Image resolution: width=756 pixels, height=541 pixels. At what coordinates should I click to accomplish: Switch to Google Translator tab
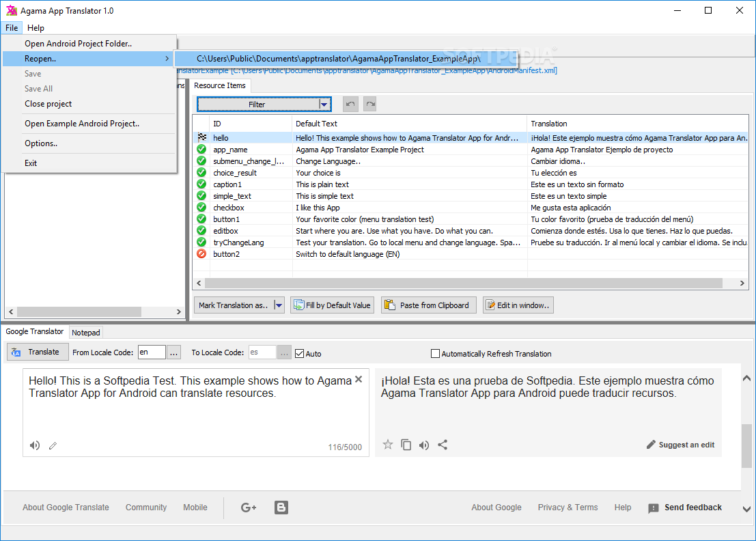[x=35, y=332]
